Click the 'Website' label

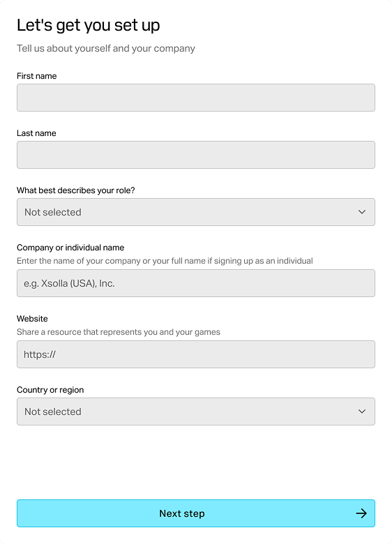pos(32,319)
